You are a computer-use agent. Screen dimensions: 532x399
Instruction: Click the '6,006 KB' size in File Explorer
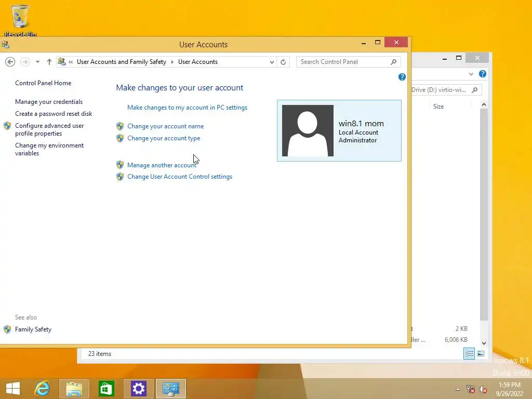456,340
